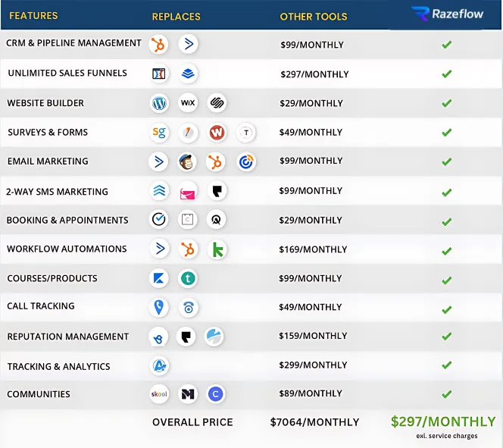Viewport: 503px width, 448px height.
Task: Click the OTHER TOOLS column header
Action: pos(314,17)
